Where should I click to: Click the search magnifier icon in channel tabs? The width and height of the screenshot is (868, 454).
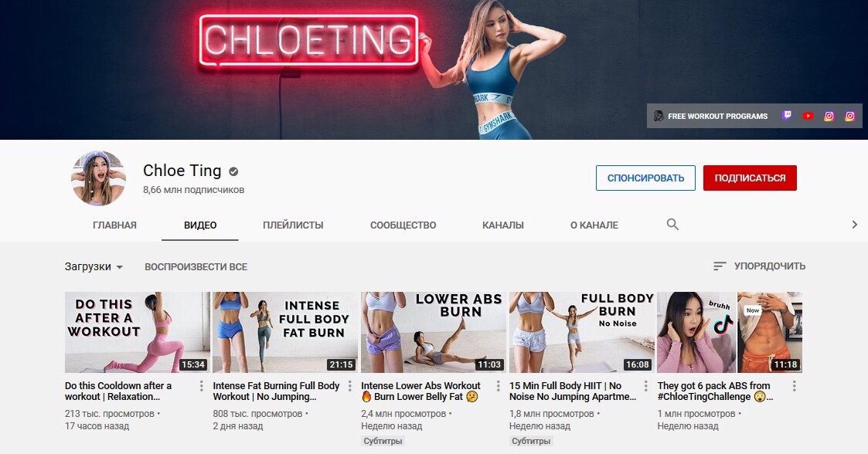(x=672, y=224)
